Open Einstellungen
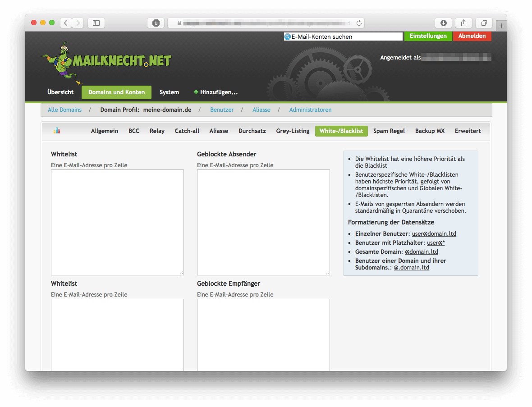This screenshot has height=407, width=532. [428, 36]
